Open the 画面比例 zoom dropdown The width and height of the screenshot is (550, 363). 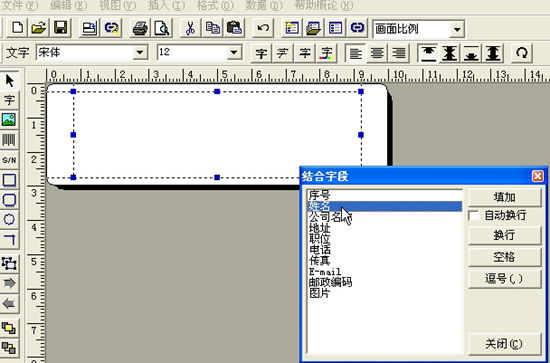click(x=457, y=29)
